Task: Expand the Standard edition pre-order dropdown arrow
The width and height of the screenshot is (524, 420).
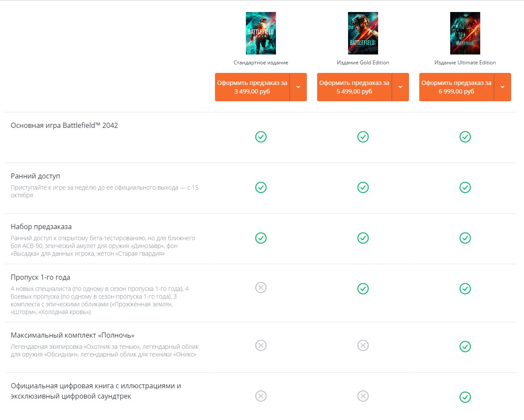Action: 299,87
